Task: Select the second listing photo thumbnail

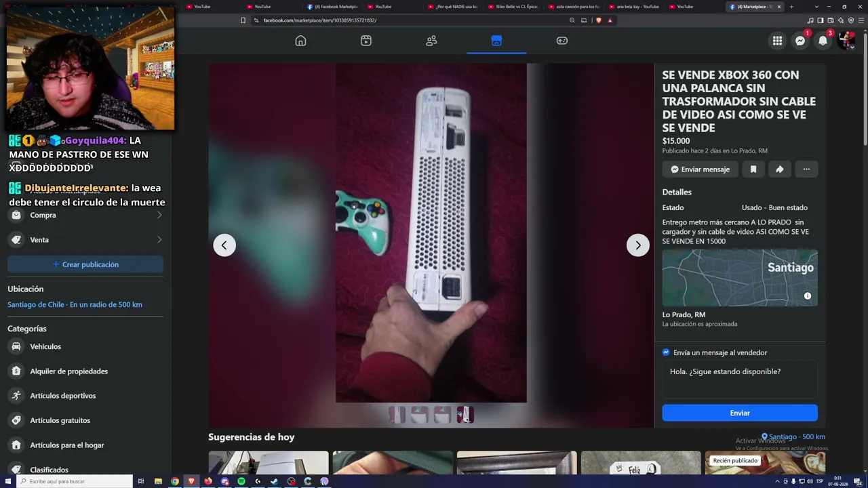Action: click(x=420, y=415)
